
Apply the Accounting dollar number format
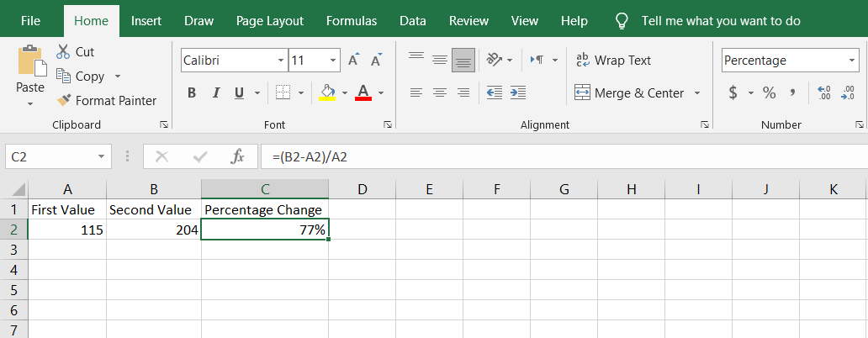pyautogui.click(x=733, y=92)
